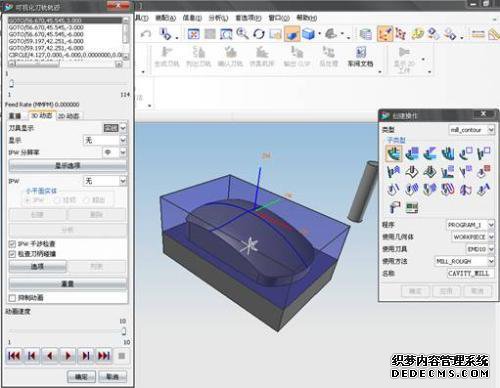500x388 pixels.
Task: Click the 显示选项 button
Action: 68,166
